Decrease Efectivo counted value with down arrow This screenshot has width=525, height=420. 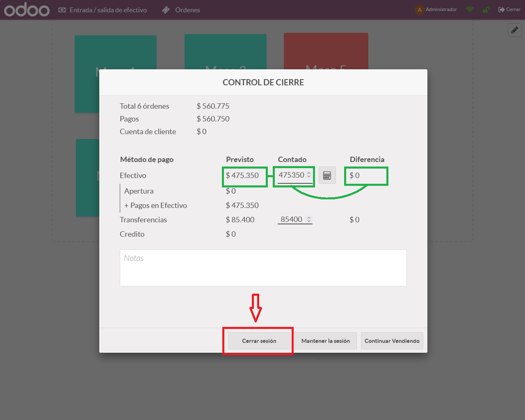tap(309, 177)
